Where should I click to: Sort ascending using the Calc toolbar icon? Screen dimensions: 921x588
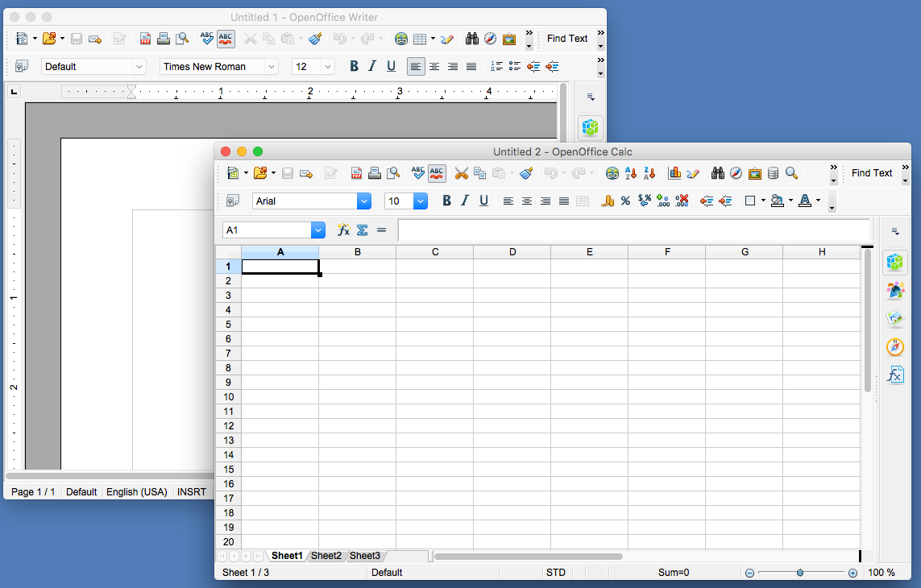[631, 173]
